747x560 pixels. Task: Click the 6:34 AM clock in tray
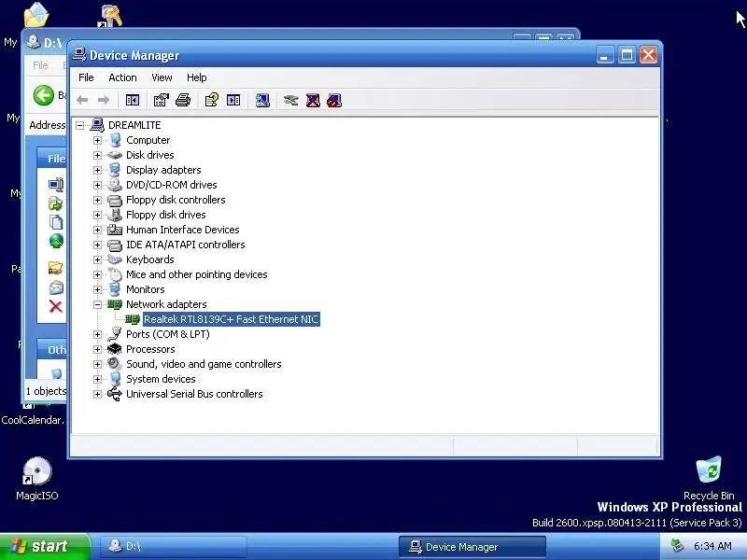[712, 546]
